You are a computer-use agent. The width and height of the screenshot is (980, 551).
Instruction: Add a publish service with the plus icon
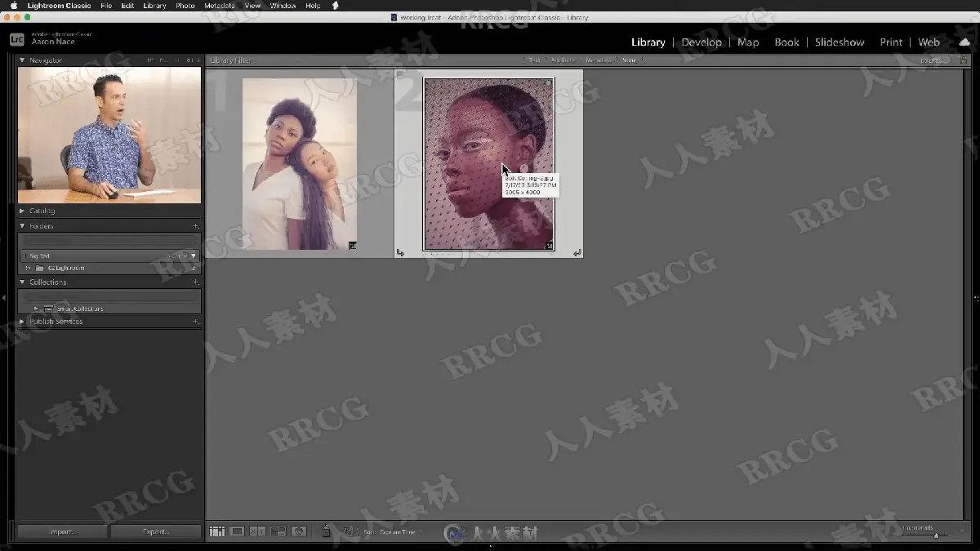coord(195,322)
